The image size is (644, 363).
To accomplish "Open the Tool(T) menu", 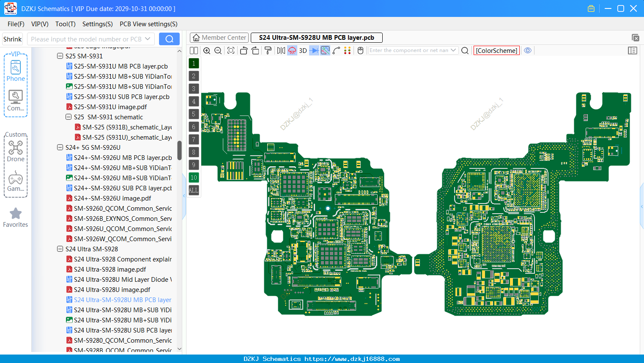I will pos(66,24).
